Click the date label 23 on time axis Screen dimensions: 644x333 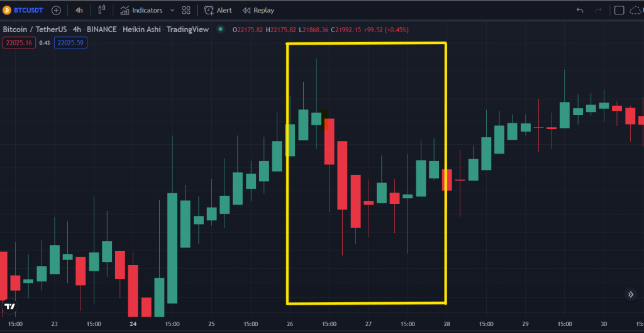point(55,324)
